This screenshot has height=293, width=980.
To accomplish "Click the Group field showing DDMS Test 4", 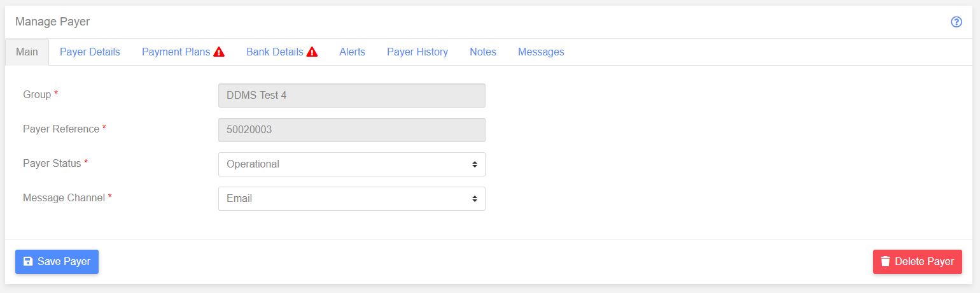I will (x=352, y=96).
